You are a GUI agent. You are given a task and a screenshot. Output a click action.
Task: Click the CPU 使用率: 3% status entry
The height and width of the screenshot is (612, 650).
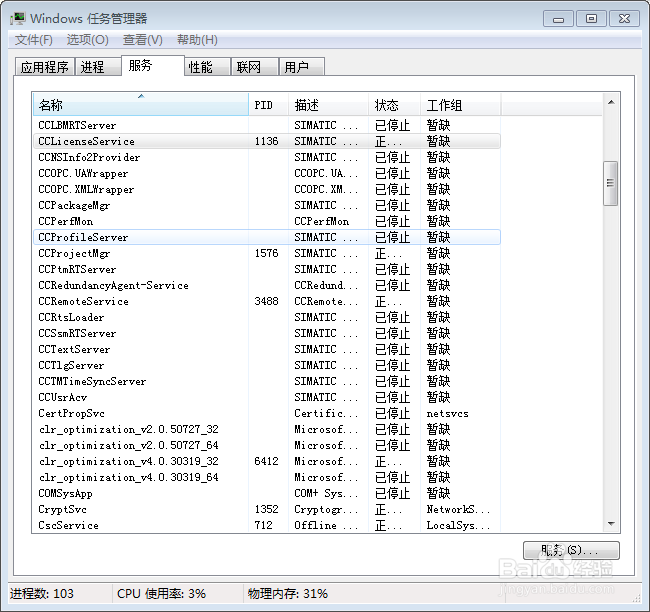tap(161, 594)
